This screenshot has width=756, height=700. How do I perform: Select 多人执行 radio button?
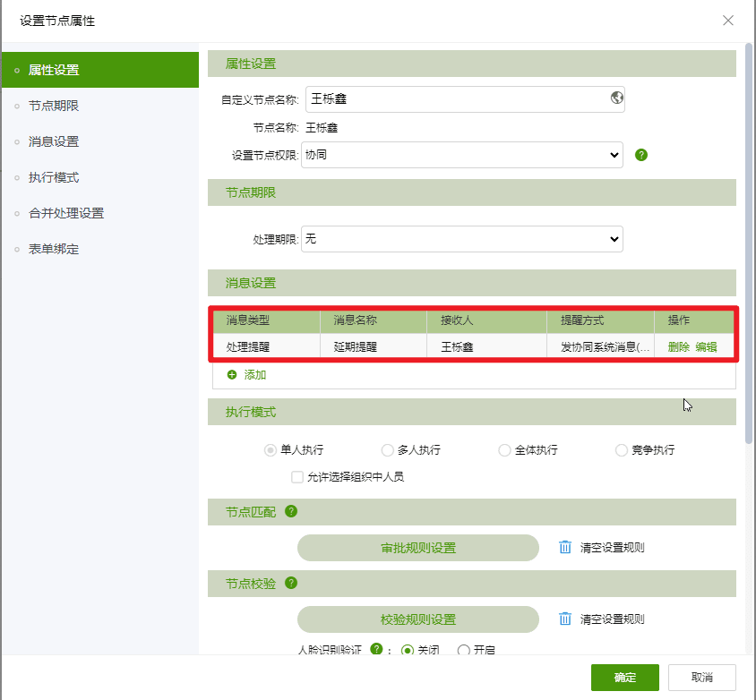(x=387, y=450)
